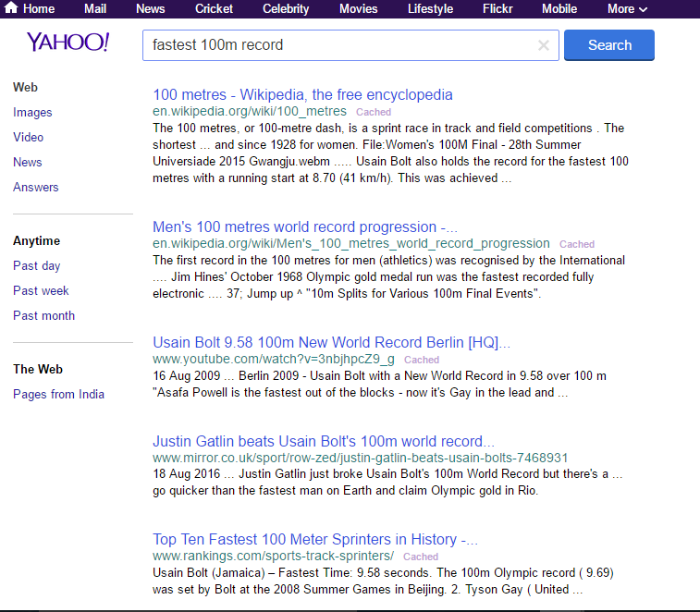700x612 pixels.
Task: Select The Web region filter
Action: coord(38,369)
